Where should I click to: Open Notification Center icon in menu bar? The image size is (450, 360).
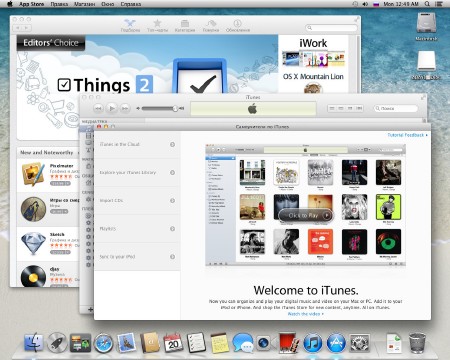pyautogui.click(x=439, y=4)
